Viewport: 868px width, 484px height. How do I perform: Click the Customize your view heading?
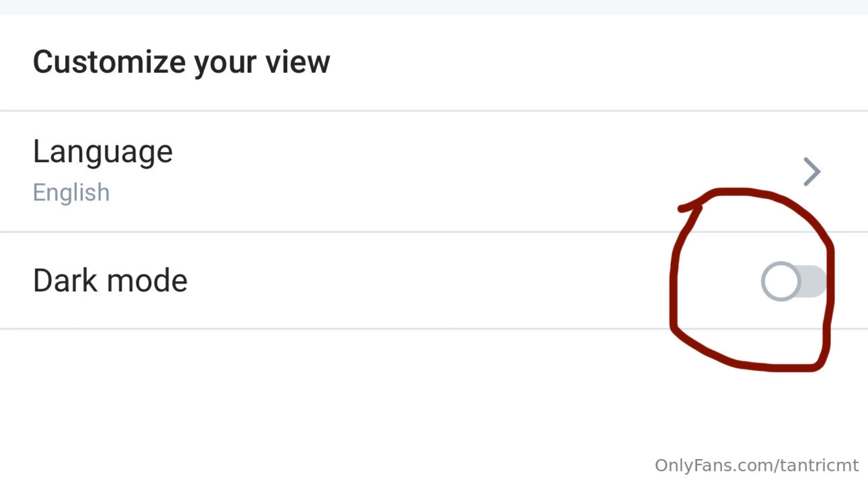[182, 62]
